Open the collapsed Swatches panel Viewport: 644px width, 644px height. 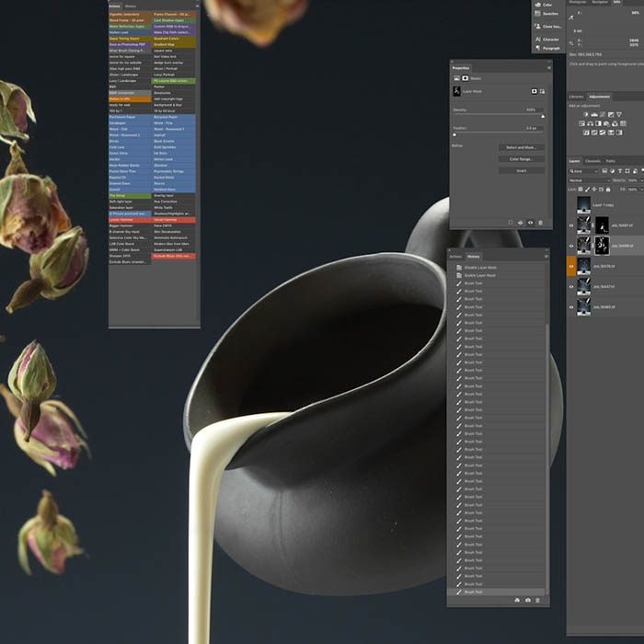(x=548, y=14)
